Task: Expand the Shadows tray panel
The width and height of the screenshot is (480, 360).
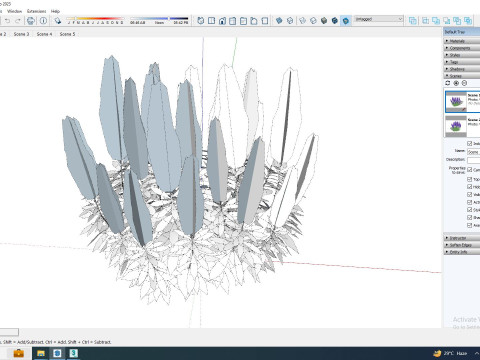Action: 462,69
